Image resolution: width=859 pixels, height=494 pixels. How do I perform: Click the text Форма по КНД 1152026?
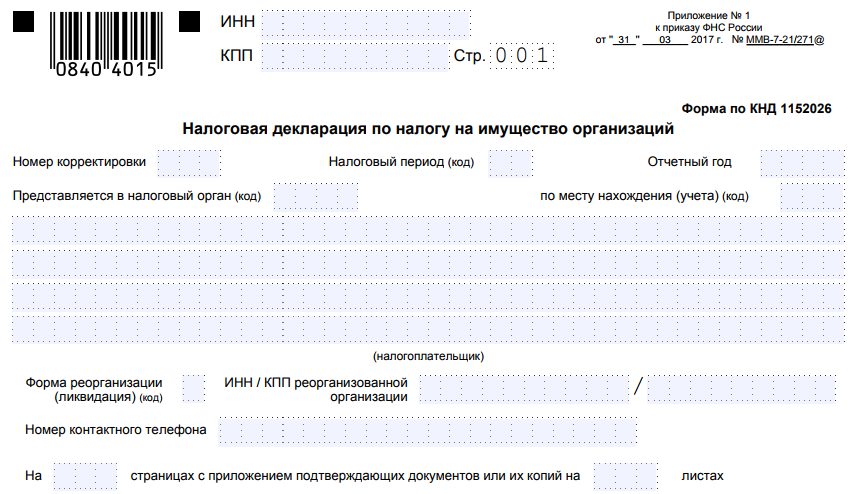756,108
